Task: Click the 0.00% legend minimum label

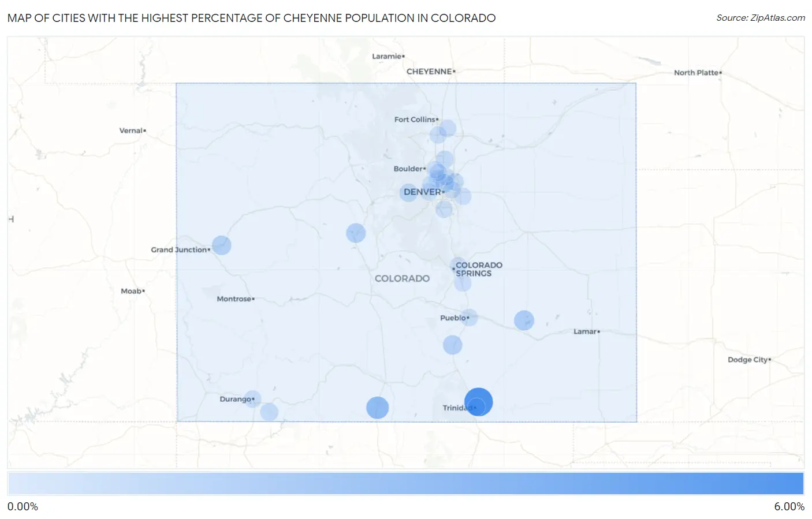Action: 23,507
